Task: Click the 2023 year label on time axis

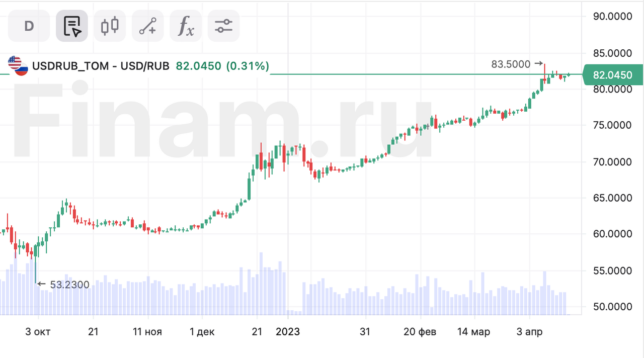Action: coord(287,332)
